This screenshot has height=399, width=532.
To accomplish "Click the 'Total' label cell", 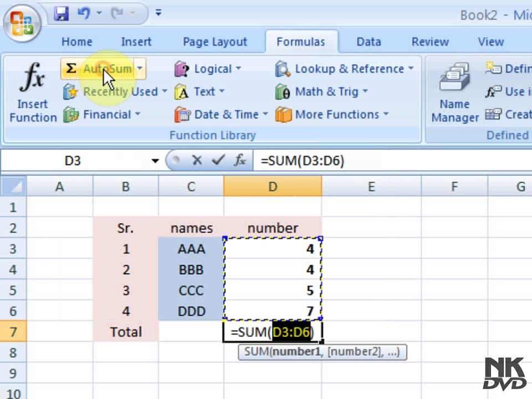I will [x=126, y=331].
